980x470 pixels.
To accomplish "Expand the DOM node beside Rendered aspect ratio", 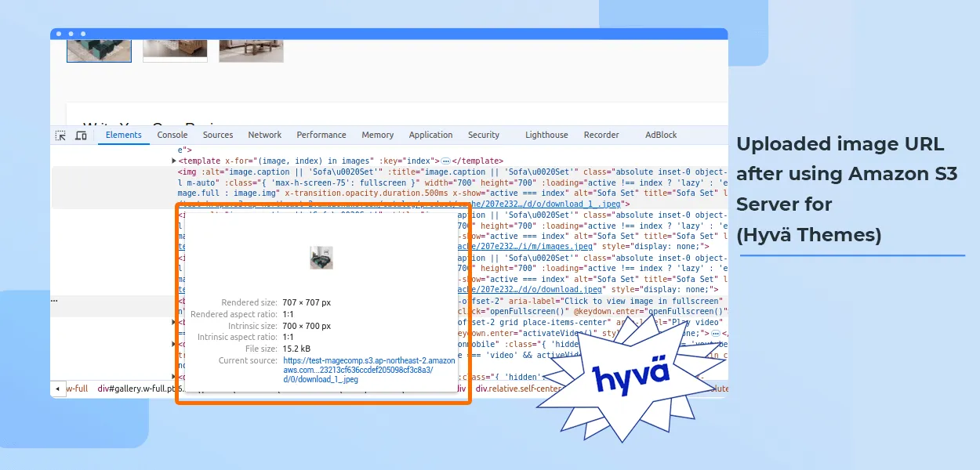I will click(174, 322).
